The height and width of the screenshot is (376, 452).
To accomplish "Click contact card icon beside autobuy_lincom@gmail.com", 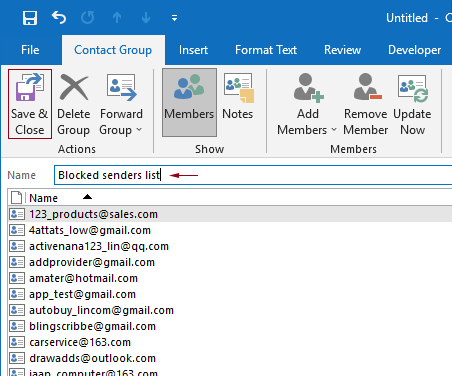I will tap(17, 310).
